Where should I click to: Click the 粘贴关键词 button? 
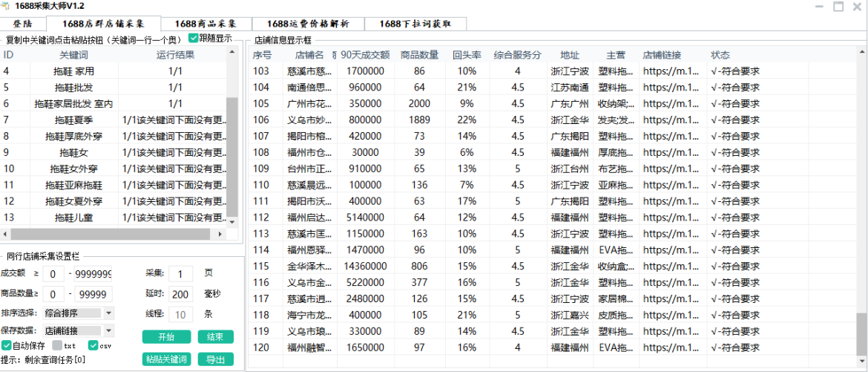click(166, 359)
